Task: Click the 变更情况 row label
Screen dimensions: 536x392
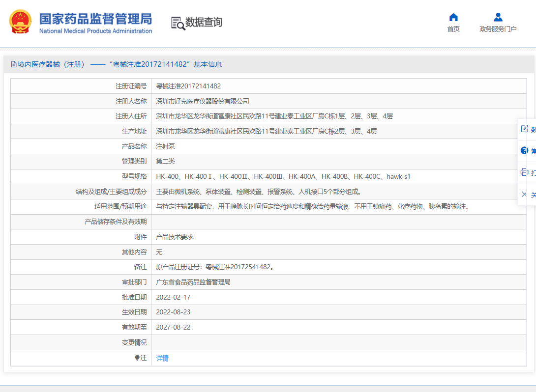Action: [134, 342]
